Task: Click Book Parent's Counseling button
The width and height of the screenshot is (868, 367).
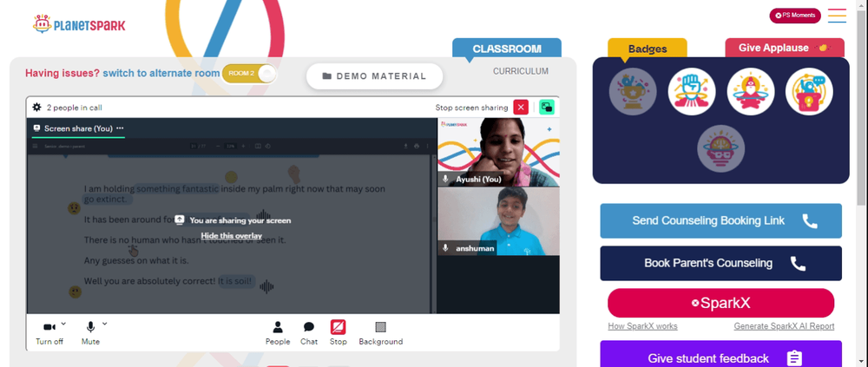Action: (720, 264)
